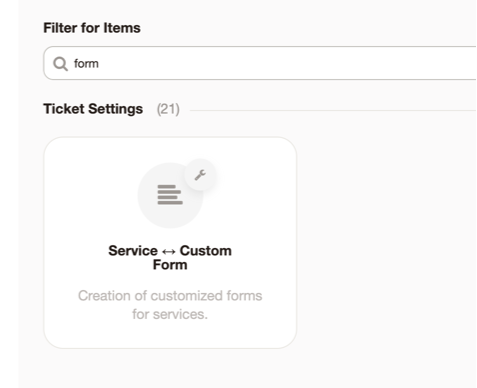Click the Filter for Items heading
This screenshot has height=388, width=477.
pos(92,28)
